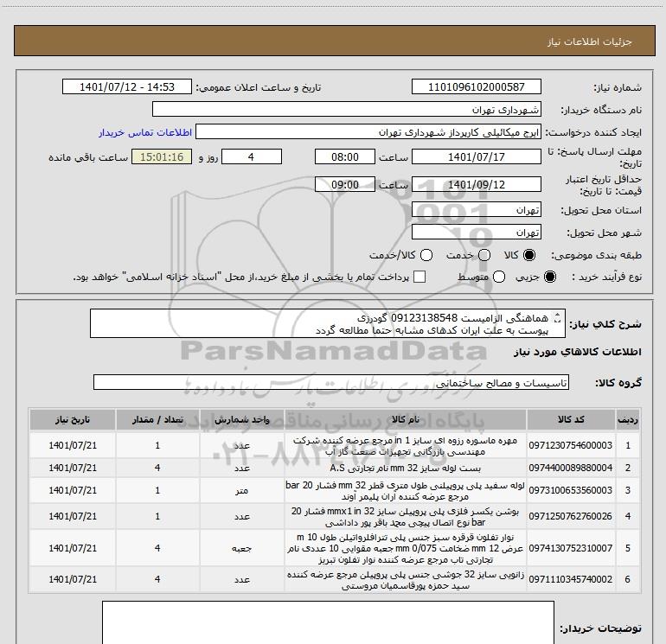Click the description scroll arrows
666x644 pixels.
coord(558,318)
